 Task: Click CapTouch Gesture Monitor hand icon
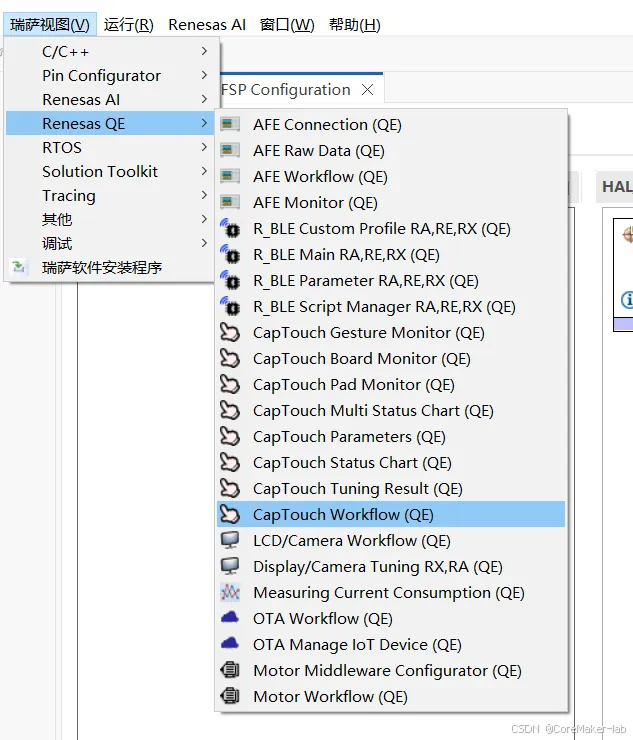[230, 332]
